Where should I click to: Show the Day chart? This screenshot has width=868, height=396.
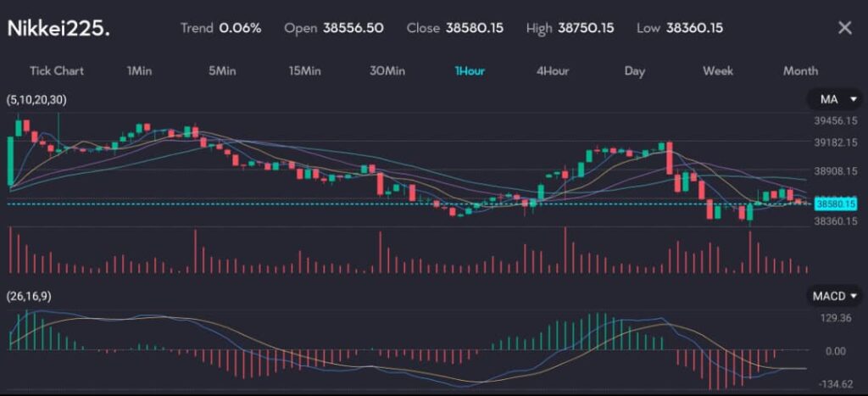point(635,70)
